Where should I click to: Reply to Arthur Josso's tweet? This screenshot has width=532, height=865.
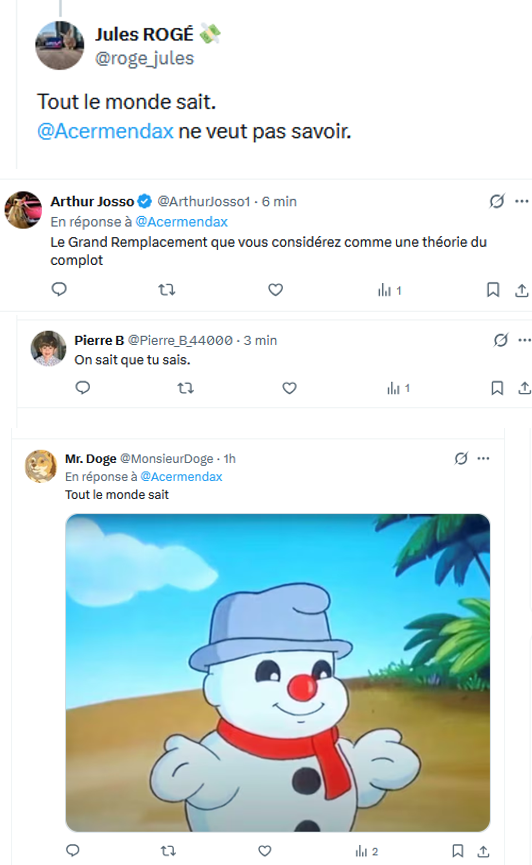click(59, 289)
